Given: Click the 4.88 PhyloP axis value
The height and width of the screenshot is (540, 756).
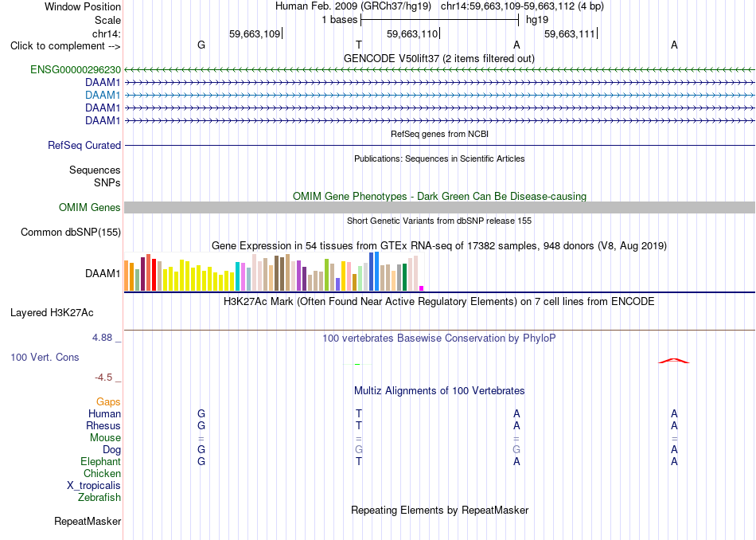Looking at the screenshot, I should point(102,338).
